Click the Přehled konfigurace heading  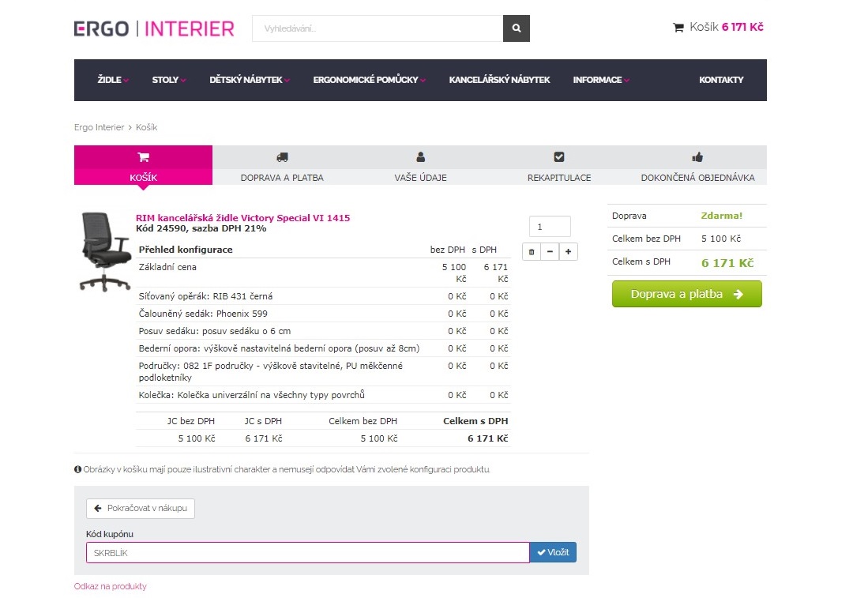click(x=186, y=250)
